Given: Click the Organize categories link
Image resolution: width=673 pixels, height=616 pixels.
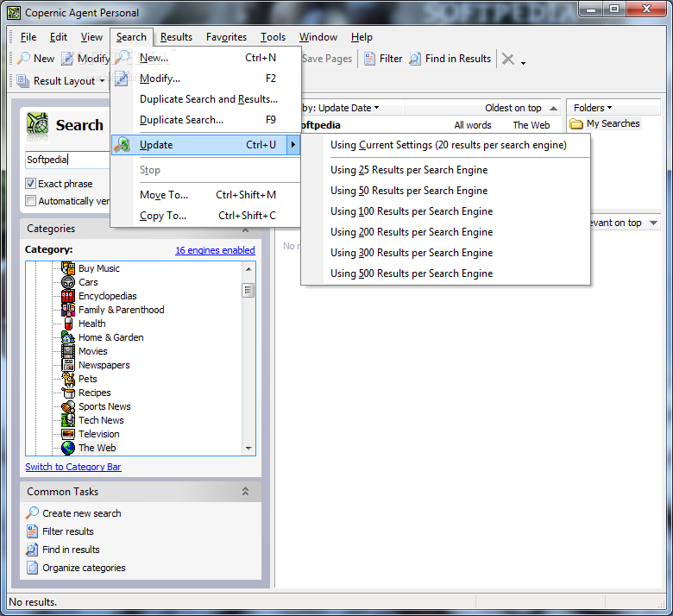Looking at the screenshot, I should click(84, 568).
